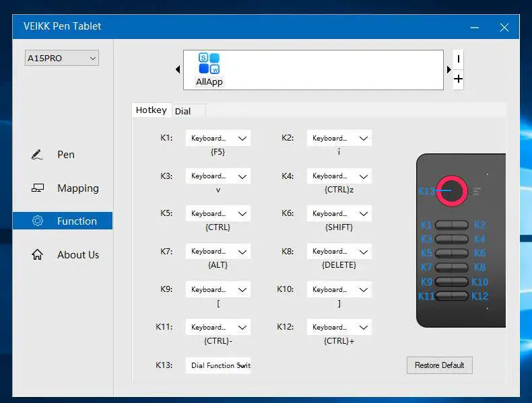Image resolution: width=532 pixels, height=403 pixels.
Task: Open the K11 key assignment dropdown
Action: point(218,327)
